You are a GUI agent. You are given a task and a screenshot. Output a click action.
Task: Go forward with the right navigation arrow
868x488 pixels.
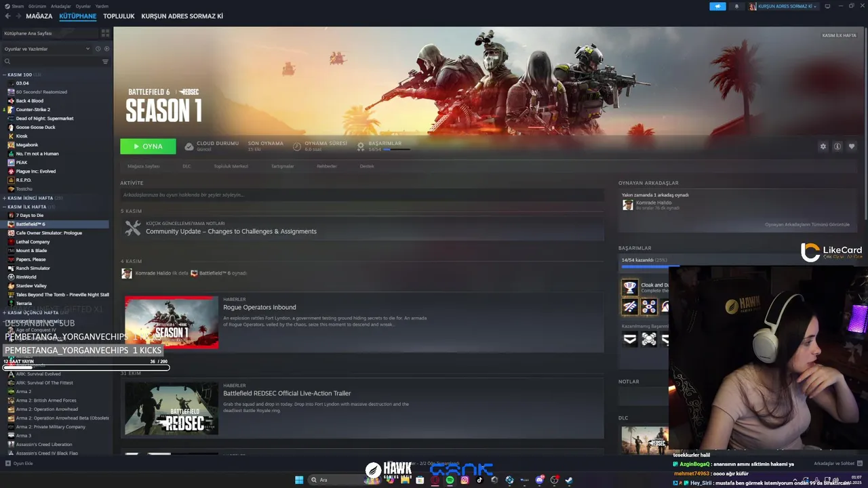[x=18, y=16]
